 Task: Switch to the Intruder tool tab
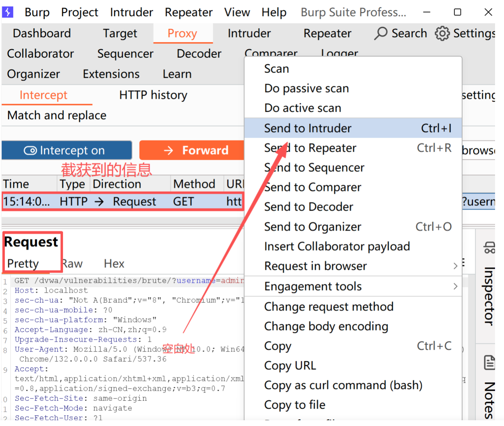[x=249, y=33]
